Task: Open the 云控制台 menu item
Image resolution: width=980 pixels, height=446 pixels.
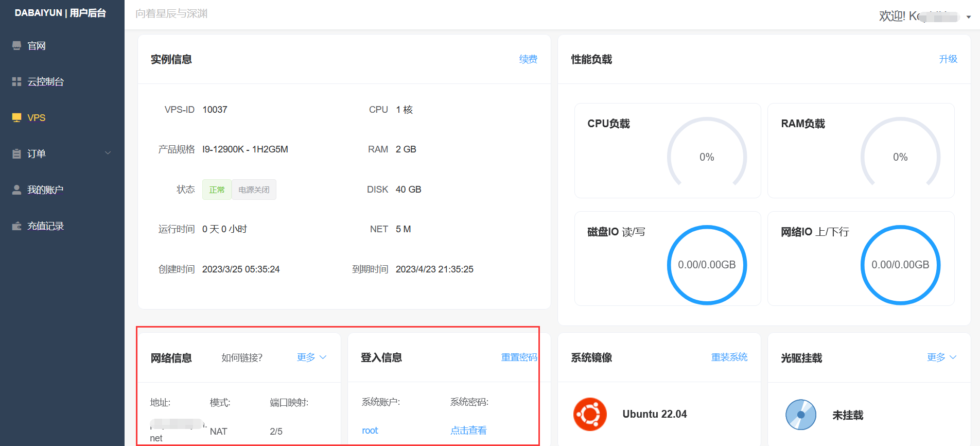Action: 62,81
